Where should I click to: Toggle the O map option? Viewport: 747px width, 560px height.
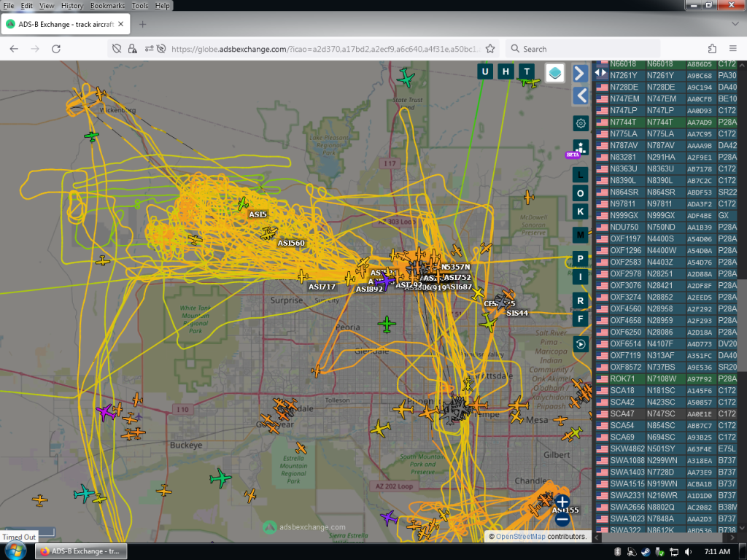(x=580, y=193)
